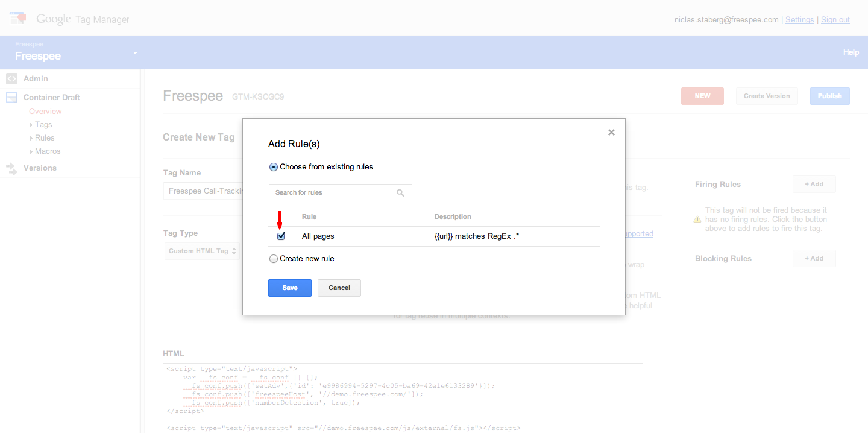Click the Blocking Rules heading
This screenshot has height=433, width=868.
click(x=723, y=259)
